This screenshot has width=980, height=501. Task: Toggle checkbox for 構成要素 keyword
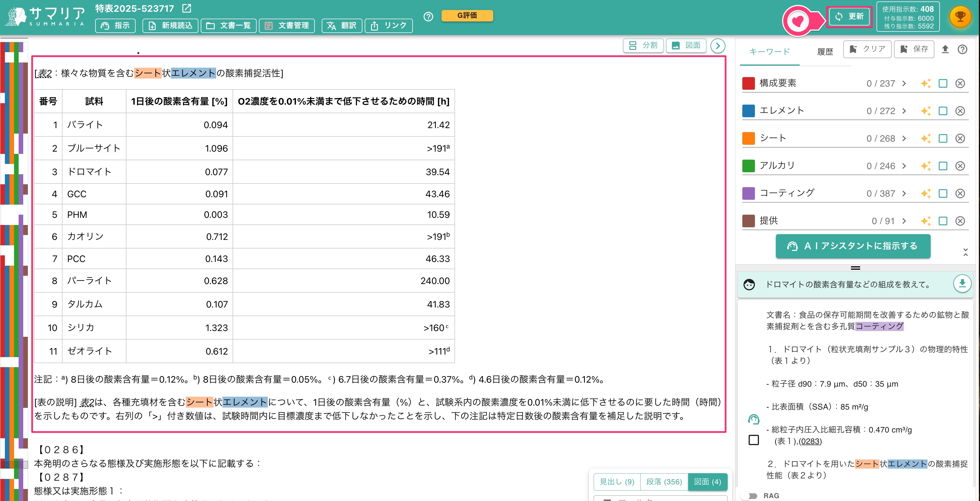943,83
